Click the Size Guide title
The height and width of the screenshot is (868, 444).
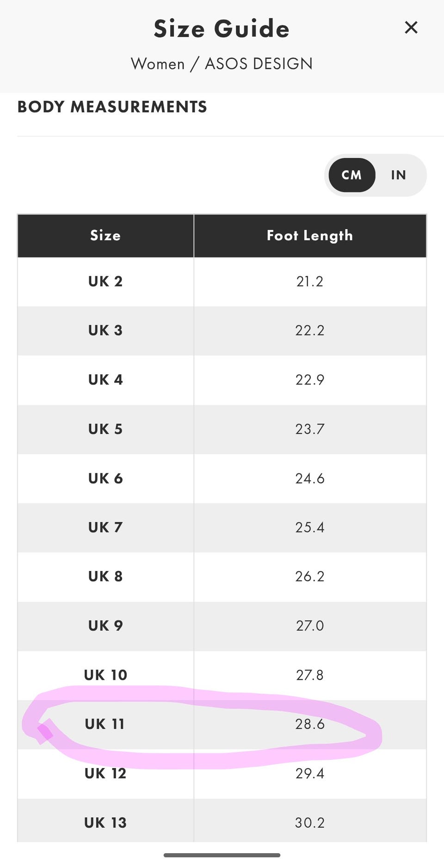[222, 29]
